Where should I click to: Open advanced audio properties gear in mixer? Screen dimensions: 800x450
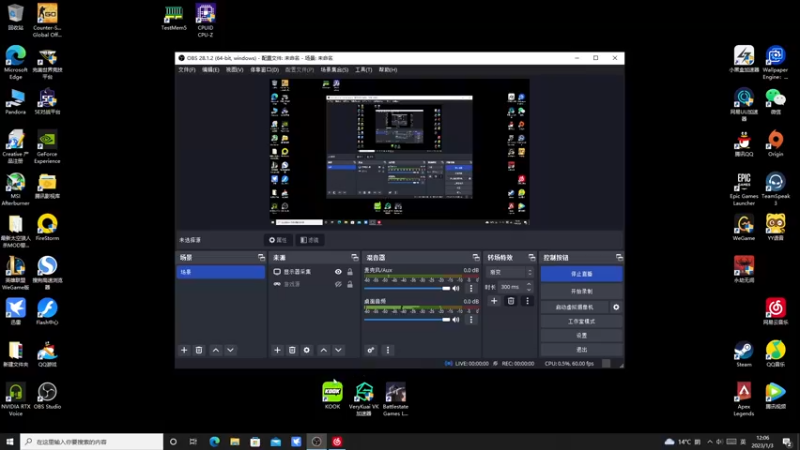371,350
